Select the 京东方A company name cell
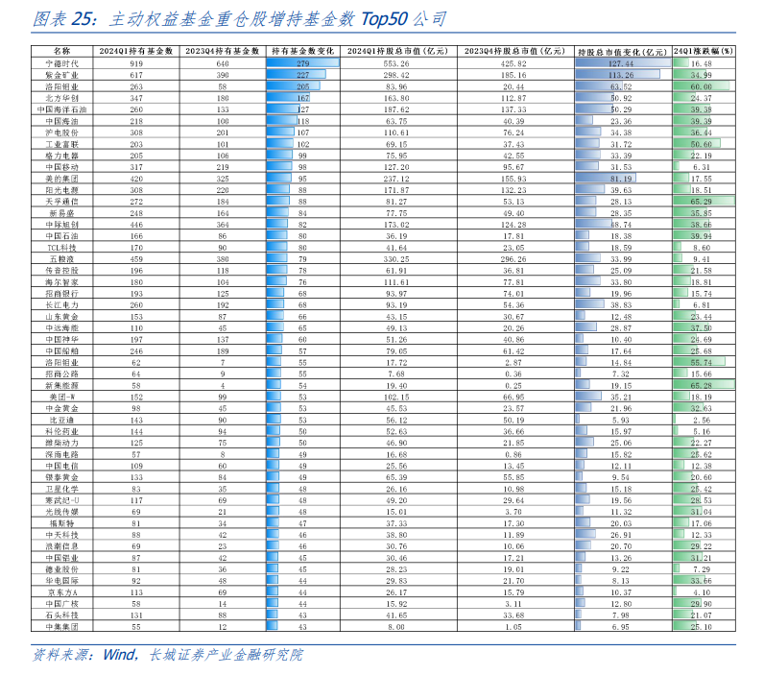Image resolution: width=764 pixels, height=700 pixels. (62, 592)
